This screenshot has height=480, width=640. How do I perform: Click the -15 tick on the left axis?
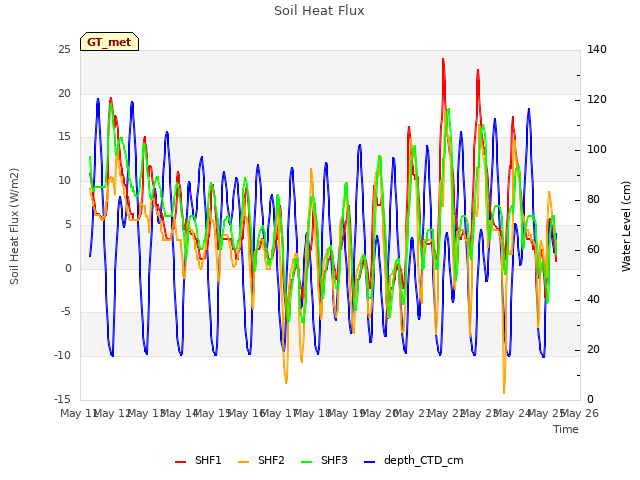click(x=62, y=399)
